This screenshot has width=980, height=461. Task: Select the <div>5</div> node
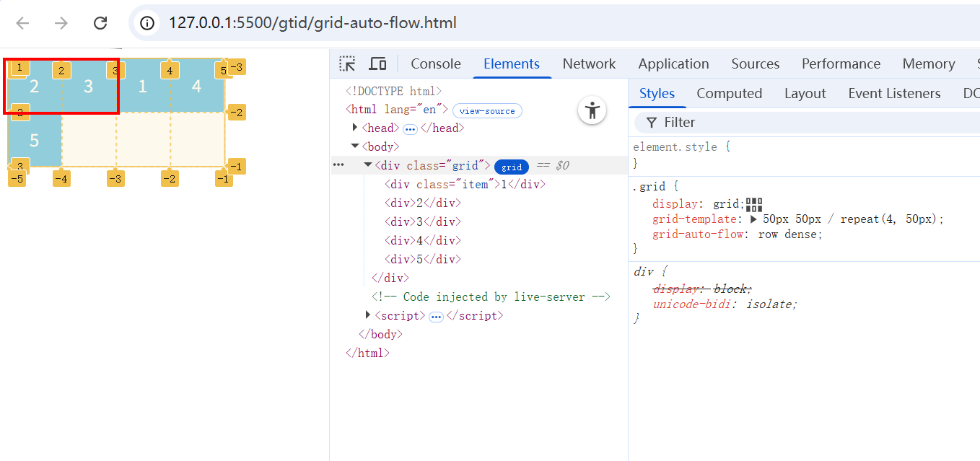coord(422,259)
